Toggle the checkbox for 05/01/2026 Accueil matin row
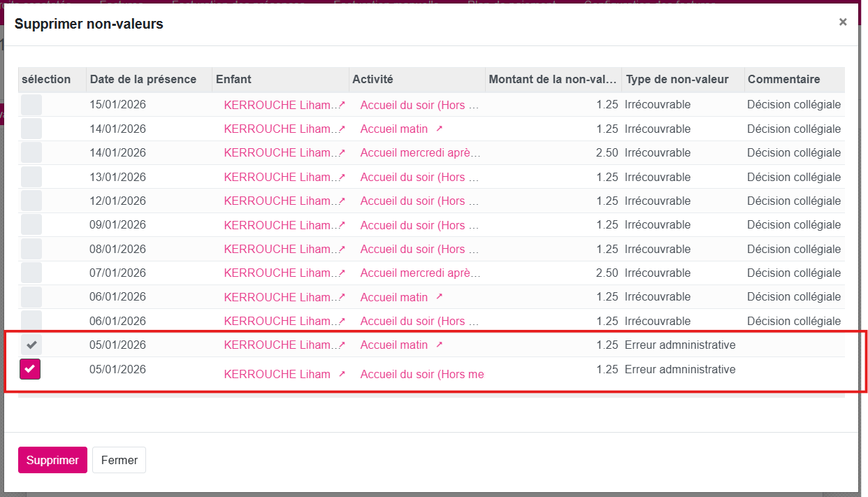The image size is (868, 497). (31, 345)
